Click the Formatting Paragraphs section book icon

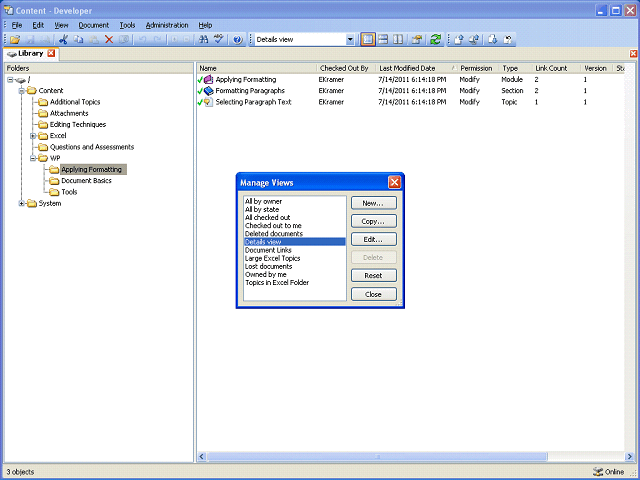click(x=209, y=91)
